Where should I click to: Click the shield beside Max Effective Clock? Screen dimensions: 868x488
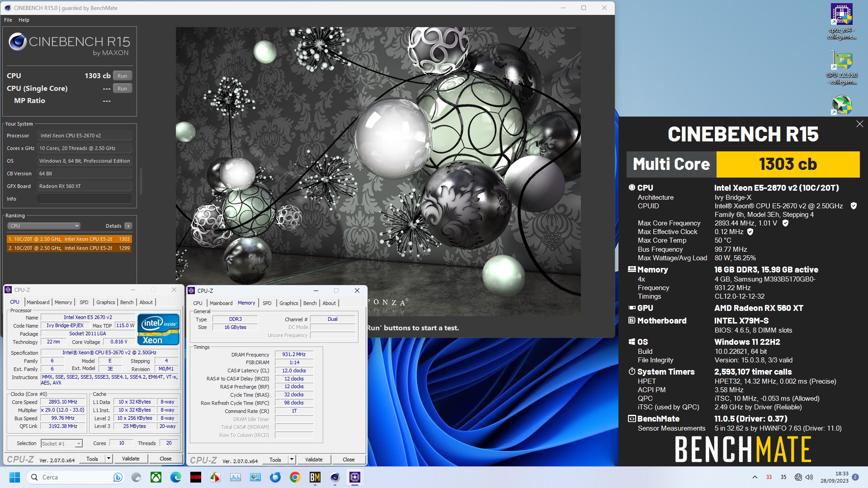tap(750, 232)
